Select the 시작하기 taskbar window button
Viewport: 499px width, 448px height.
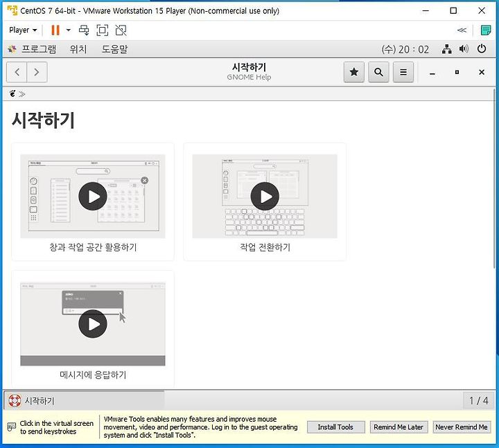click(85, 401)
